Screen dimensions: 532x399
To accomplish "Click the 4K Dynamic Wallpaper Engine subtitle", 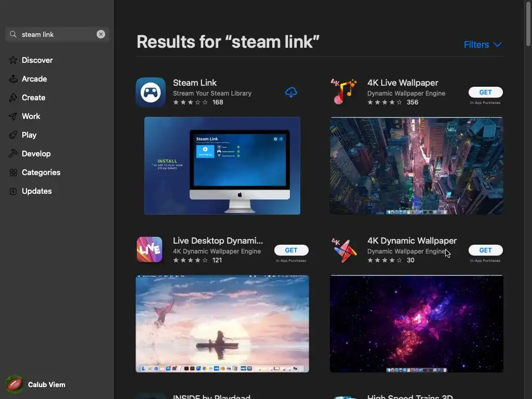I will [x=217, y=251].
